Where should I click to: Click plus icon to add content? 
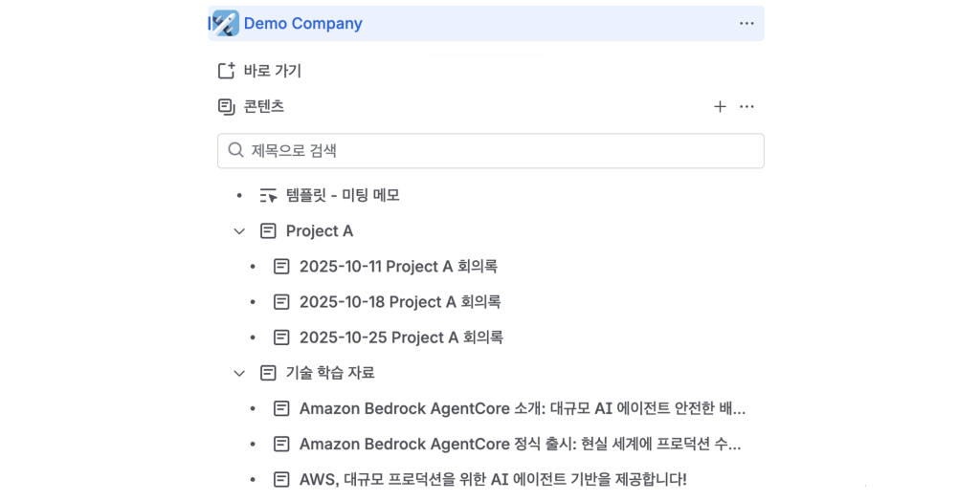coord(720,106)
